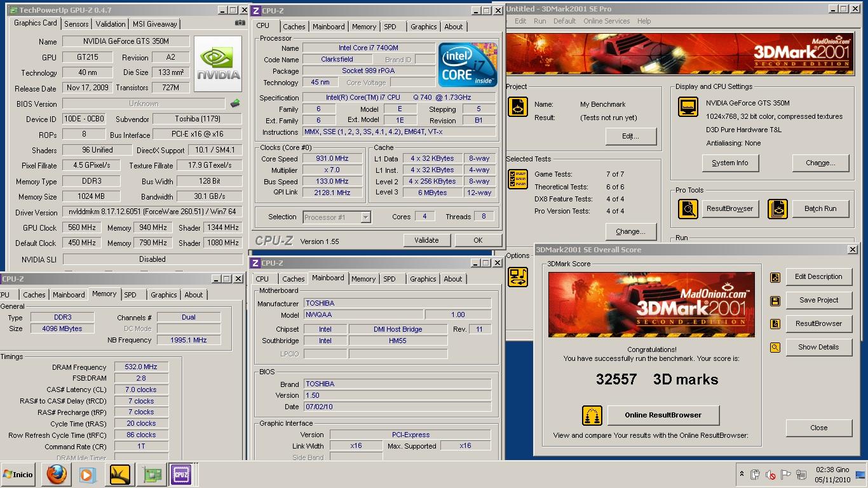Open the Help menu in 3DMark2001

(644, 21)
